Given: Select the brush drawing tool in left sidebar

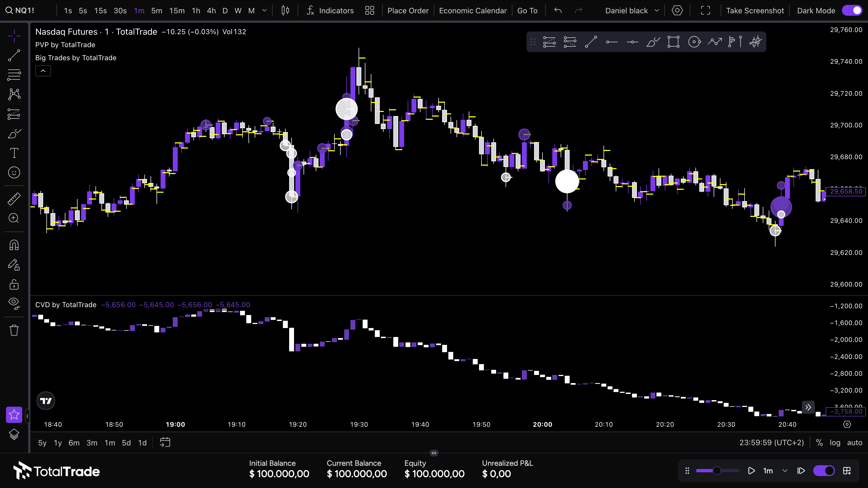Looking at the screenshot, I should pos(14,134).
